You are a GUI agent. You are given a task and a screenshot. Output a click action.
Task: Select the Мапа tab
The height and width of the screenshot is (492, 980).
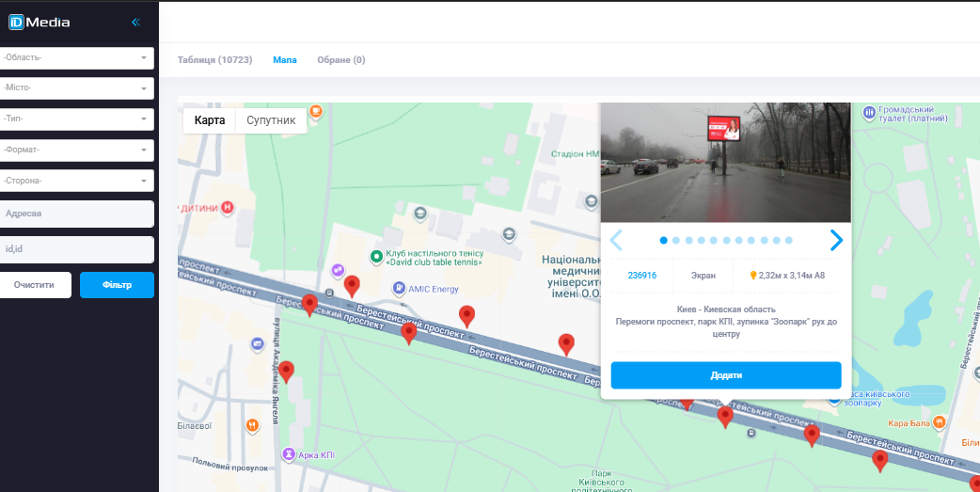point(284,60)
